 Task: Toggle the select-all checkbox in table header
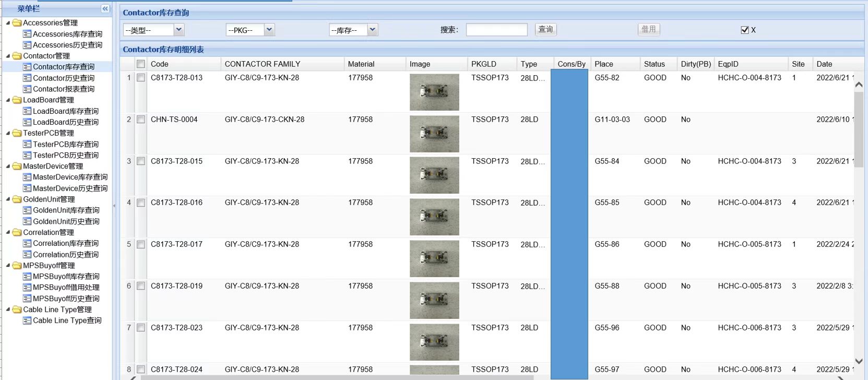[140, 64]
